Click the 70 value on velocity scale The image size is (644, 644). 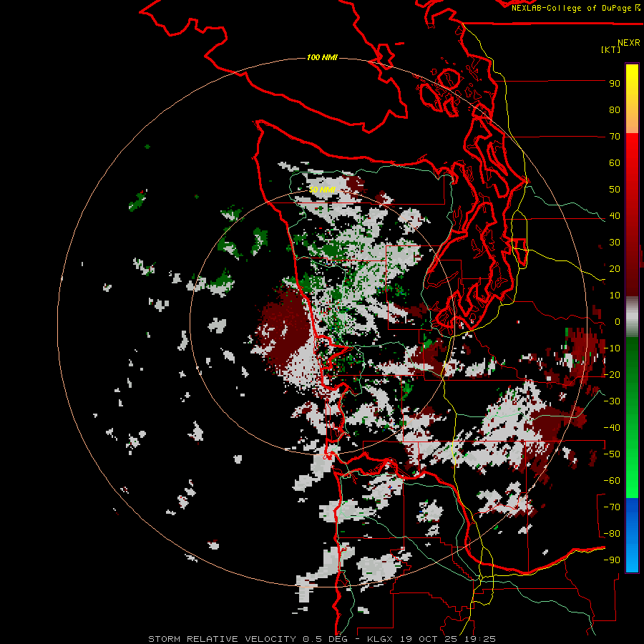pyautogui.click(x=615, y=137)
